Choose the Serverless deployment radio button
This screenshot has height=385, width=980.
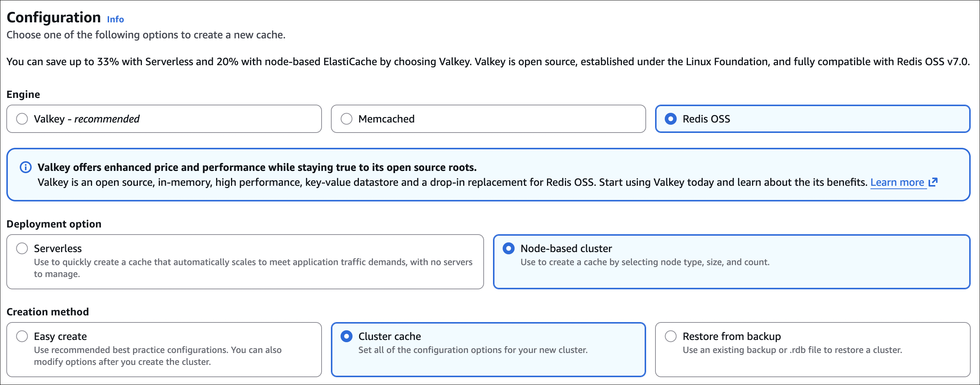click(22, 249)
